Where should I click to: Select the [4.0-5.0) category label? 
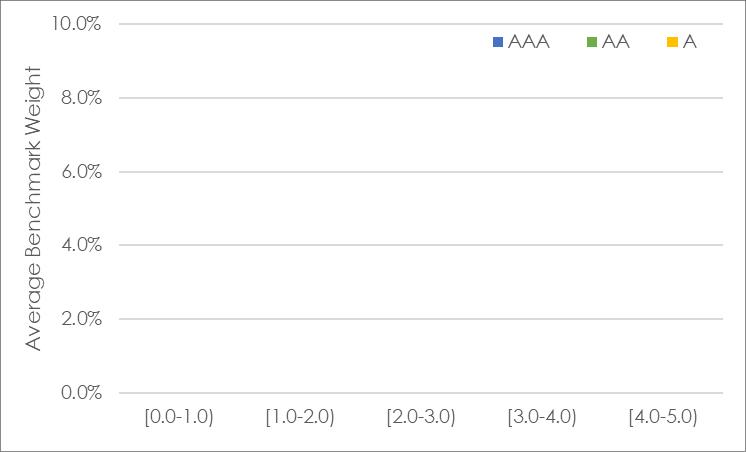663,417
